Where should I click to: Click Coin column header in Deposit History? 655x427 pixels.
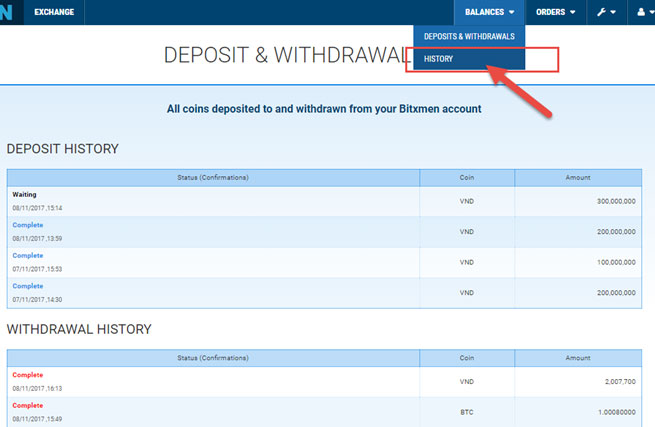pyautogui.click(x=466, y=177)
